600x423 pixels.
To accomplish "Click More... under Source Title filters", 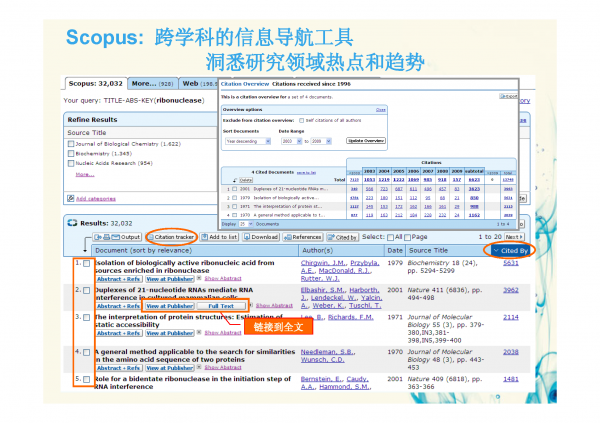I will coord(85,174).
